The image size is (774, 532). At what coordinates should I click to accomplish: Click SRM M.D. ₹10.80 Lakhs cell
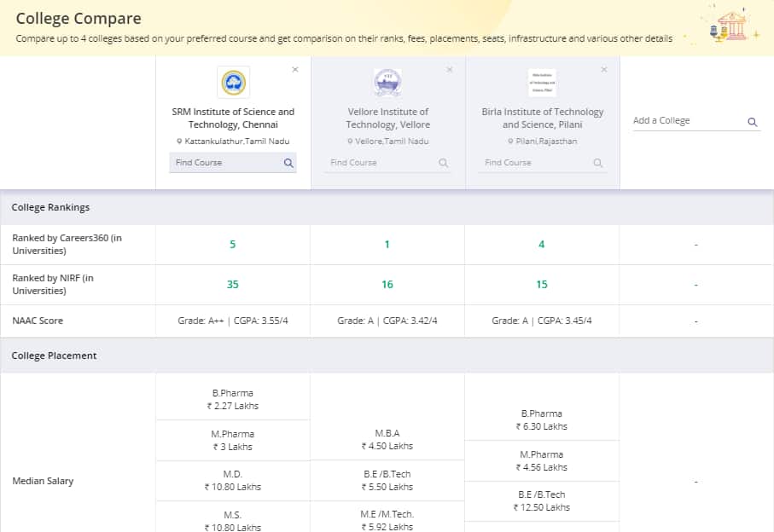coord(232,481)
